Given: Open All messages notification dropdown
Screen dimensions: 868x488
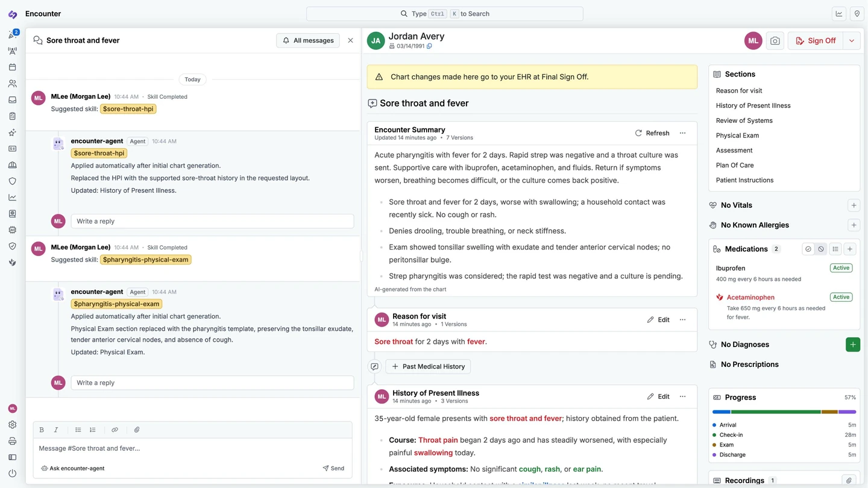Looking at the screenshot, I should pyautogui.click(x=308, y=40).
